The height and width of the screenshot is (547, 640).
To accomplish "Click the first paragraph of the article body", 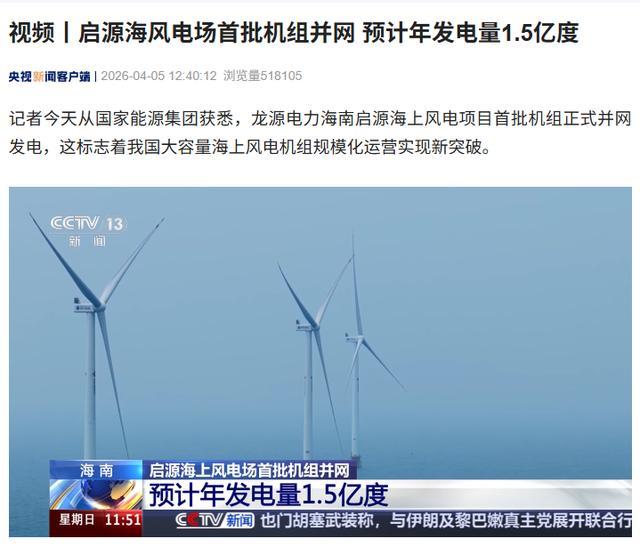I will pyautogui.click(x=320, y=133).
